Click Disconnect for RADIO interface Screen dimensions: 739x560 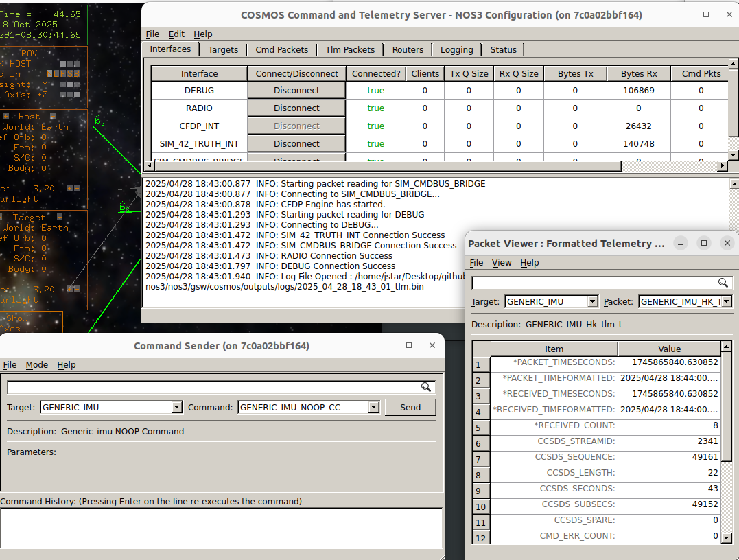click(296, 108)
